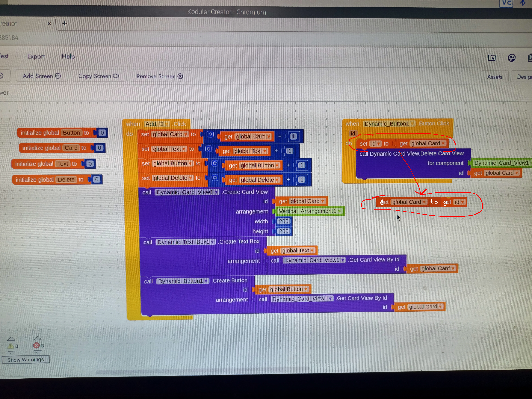The height and width of the screenshot is (399, 532).
Task: Click the gear icon on global Card addition block
Action: coord(210,134)
